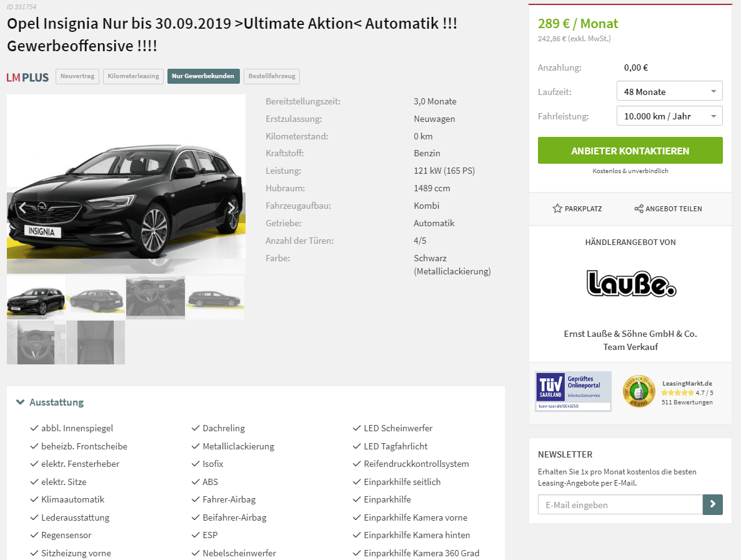741x560 pixels.
Task: Share the offer via Angebot teilen
Action: pyautogui.click(x=674, y=209)
